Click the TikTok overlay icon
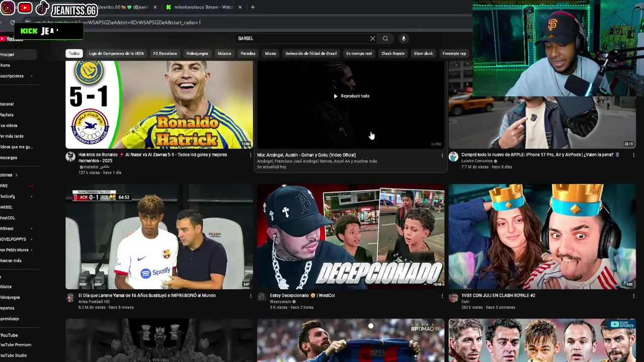Viewport: 644px width, 362px height. [42, 8]
